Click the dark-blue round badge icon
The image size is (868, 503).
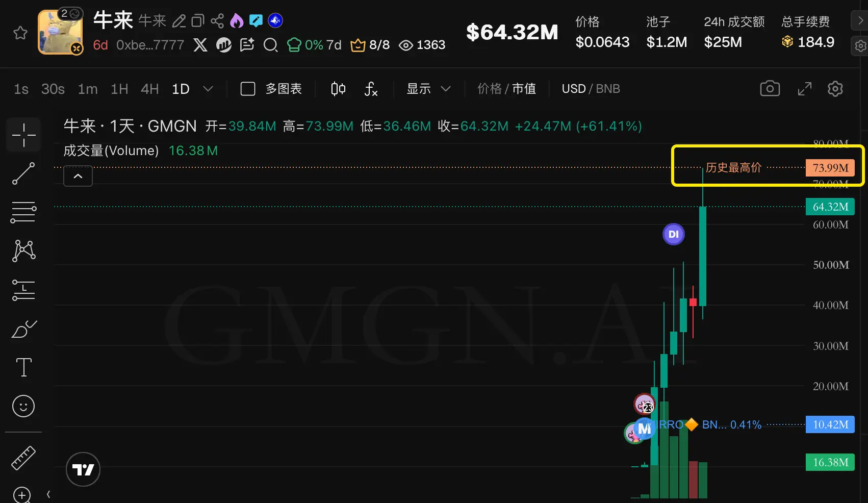coord(275,20)
